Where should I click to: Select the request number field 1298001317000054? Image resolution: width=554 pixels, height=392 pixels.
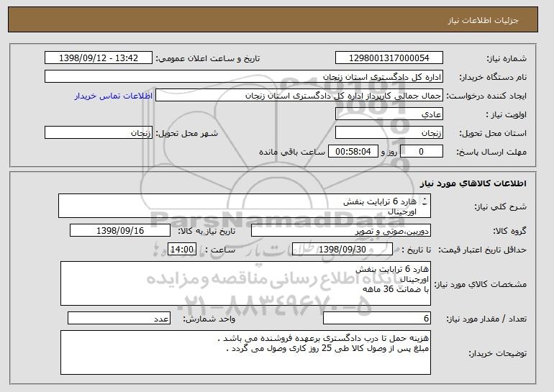click(x=389, y=58)
